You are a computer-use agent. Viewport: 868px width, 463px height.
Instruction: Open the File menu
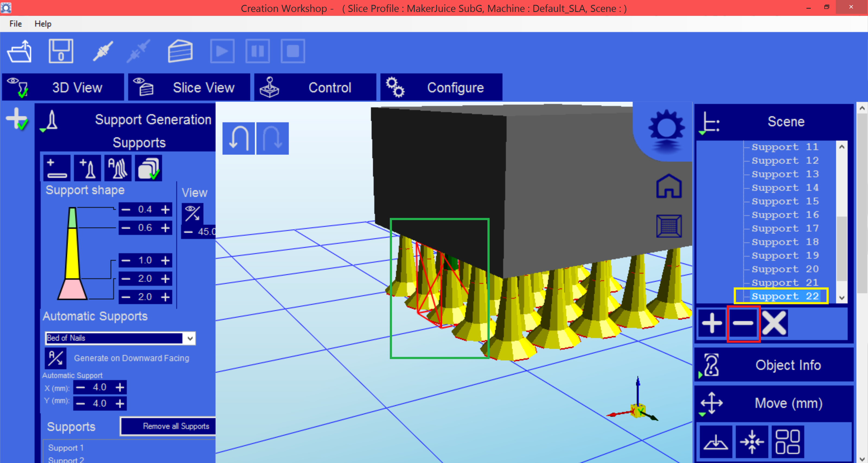[x=15, y=24]
